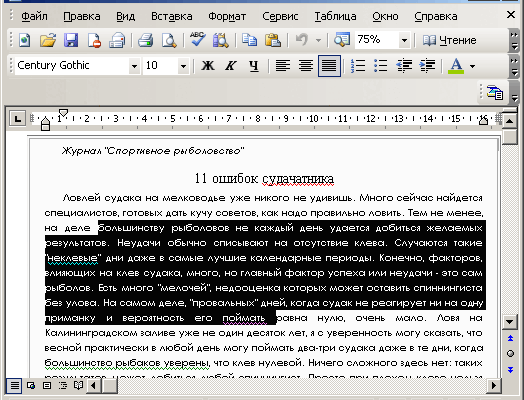The image size is (524, 400).
Task: Jump to the previous page with the double up arrows
Action: click(510, 339)
